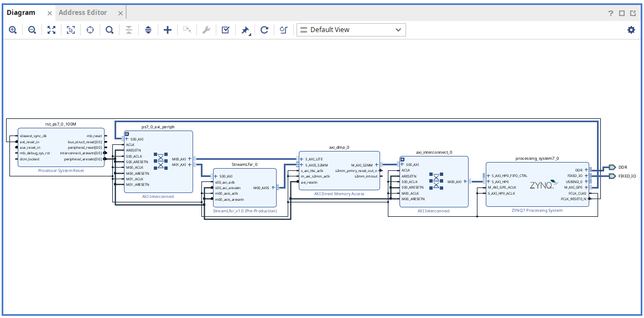Expand S_AXIS_S2MM interface on axi_dma_0
This screenshot has width=644, height=318.
tap(302, 165)
